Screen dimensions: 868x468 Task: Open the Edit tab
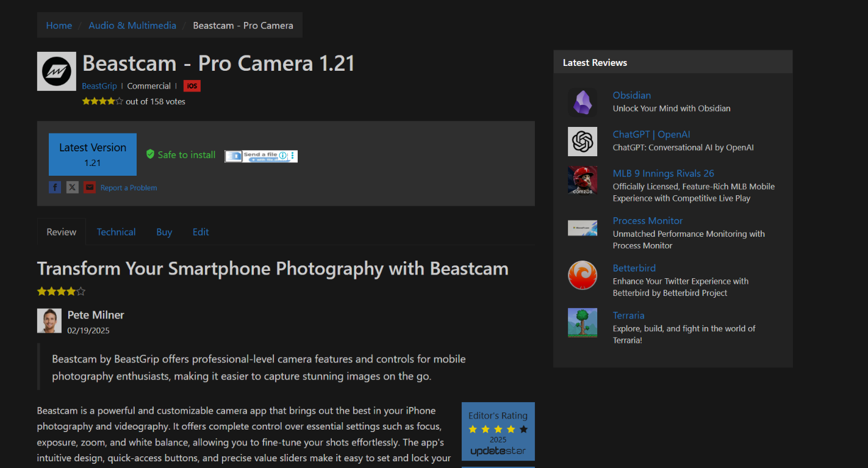(201, 232)
